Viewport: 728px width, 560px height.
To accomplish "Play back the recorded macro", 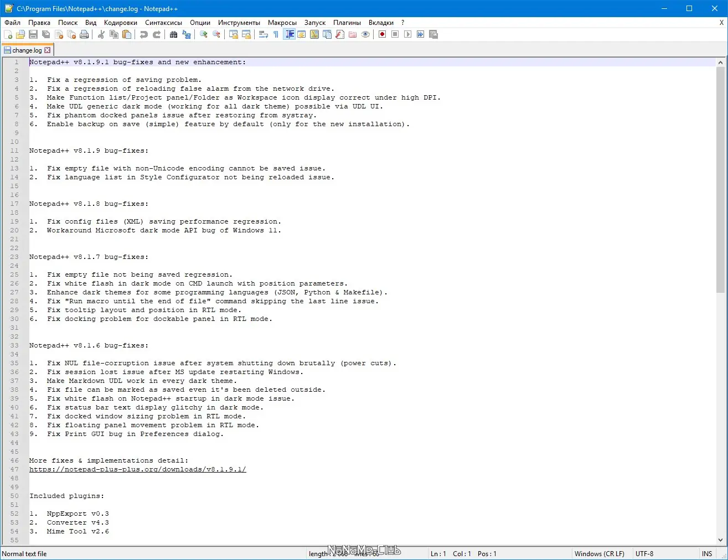I will 408,34.
